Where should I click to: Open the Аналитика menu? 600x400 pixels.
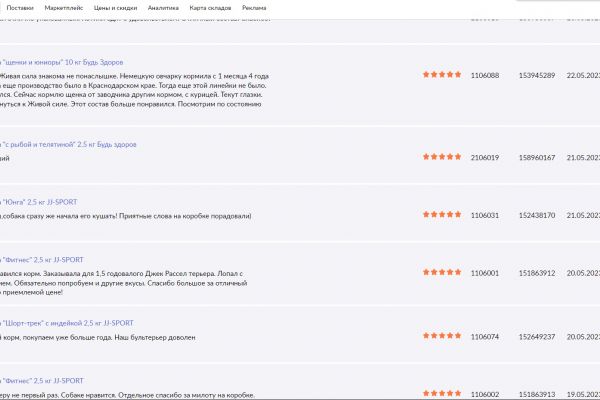[x=163, y=8]
